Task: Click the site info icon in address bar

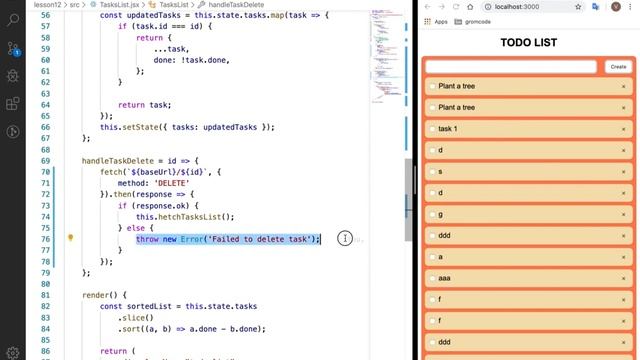Action: tap(488, 7)
